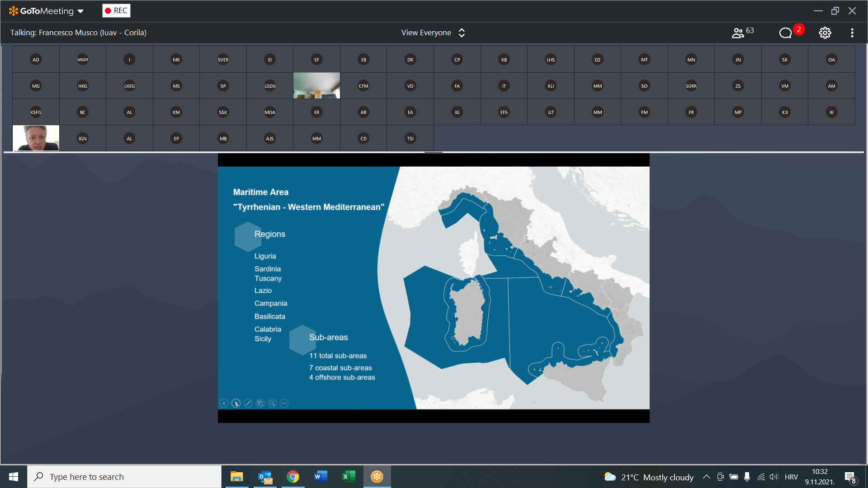Select the slideshow pen tool icon
This screenshot has height=488, width=868.
pyautogui.click(x=248, y=403)
